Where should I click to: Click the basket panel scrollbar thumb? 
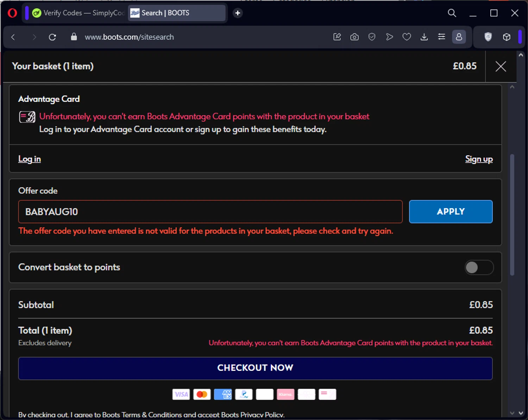click(x=512, y=214)
